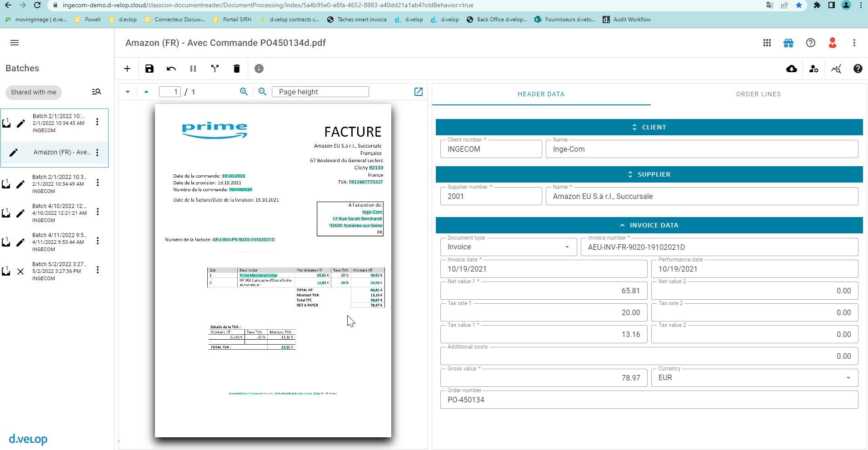Click the invoice page preview
Screen dimensions: 868x450
pyautogui.click(x=273, y=271)
